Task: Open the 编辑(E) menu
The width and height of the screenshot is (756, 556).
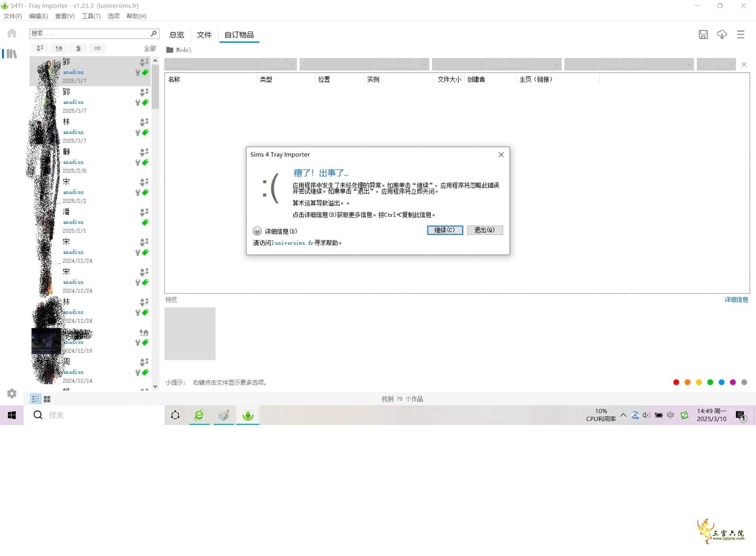Action: point(39,16)
